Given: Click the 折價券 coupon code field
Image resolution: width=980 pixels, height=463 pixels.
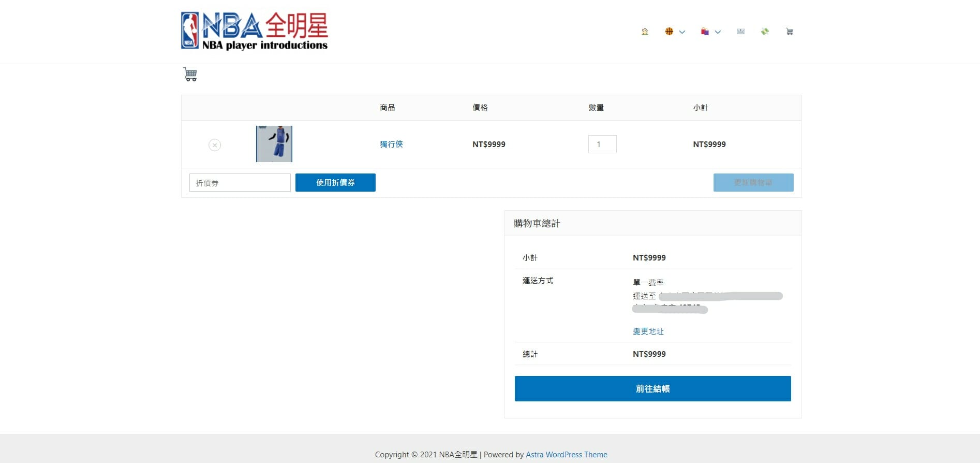Looking at the screenshot, I should tap(240, 183).
